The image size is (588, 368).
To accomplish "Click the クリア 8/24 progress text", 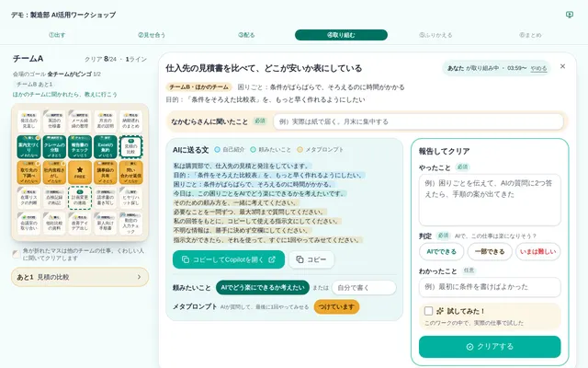I will tap(100, 59).
